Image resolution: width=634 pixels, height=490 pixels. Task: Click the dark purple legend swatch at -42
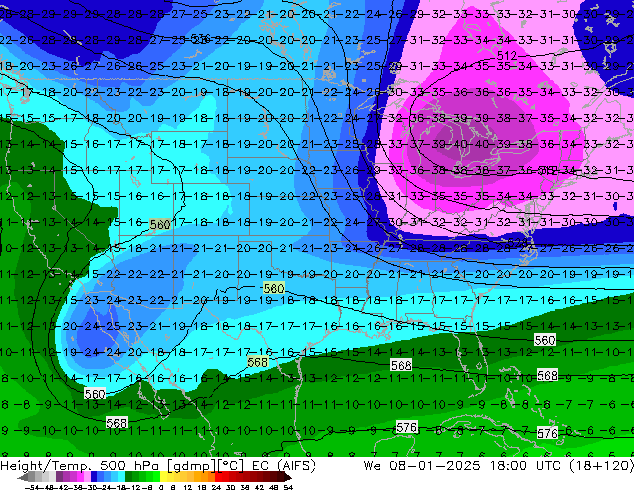click(59, 476)
